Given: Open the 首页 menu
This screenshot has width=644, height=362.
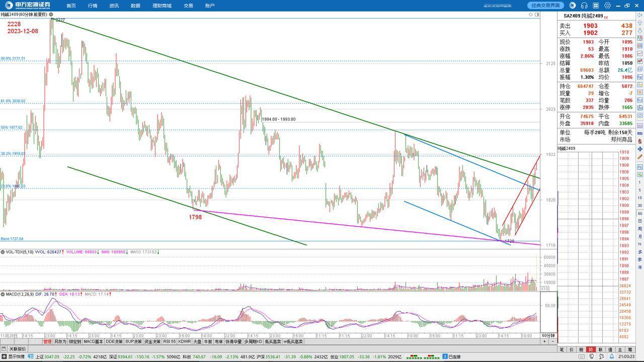Looking at the screenshot, I should (71, 6).
